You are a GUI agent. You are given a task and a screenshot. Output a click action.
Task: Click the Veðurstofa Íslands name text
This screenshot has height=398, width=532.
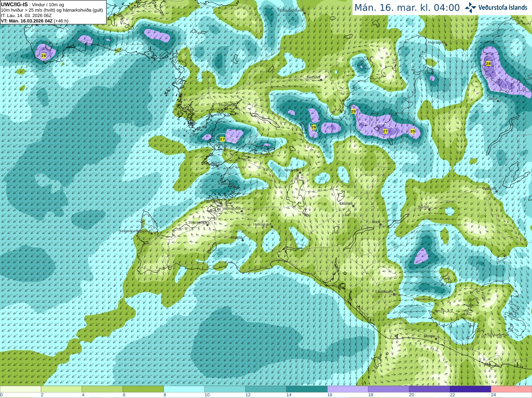(x=503, y=7)
